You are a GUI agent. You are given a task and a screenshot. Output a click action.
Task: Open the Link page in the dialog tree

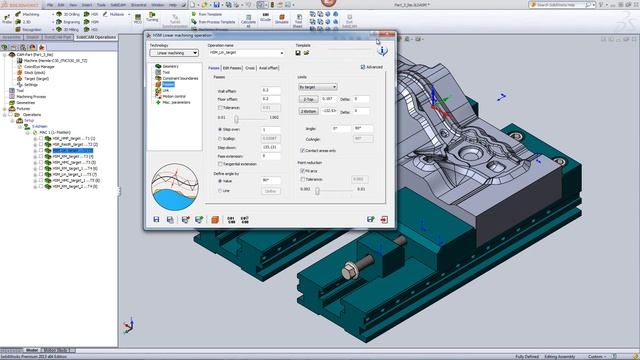(166, 90)
